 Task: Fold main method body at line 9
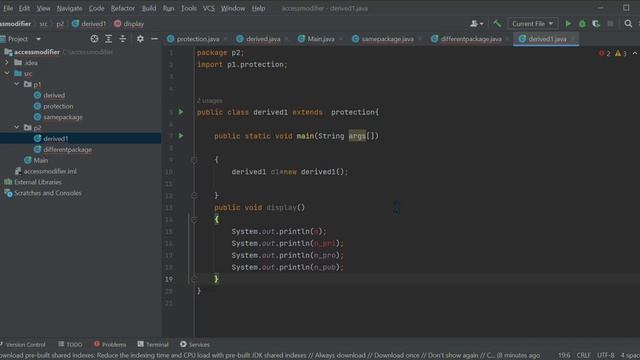(x=194, y=160)
